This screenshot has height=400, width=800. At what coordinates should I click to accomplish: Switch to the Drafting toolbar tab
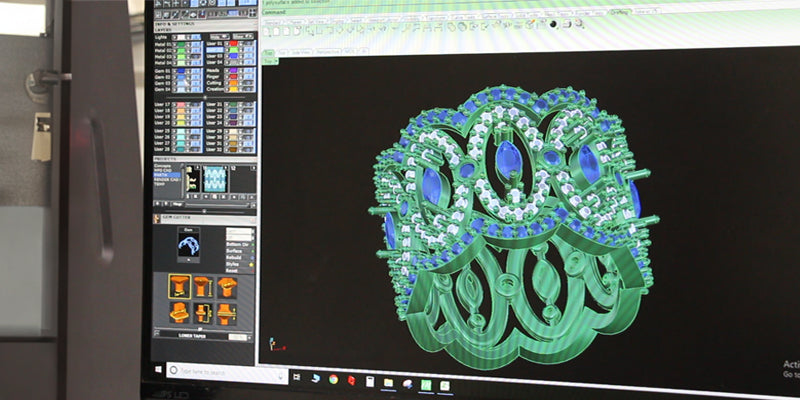[x=620, y=12]
